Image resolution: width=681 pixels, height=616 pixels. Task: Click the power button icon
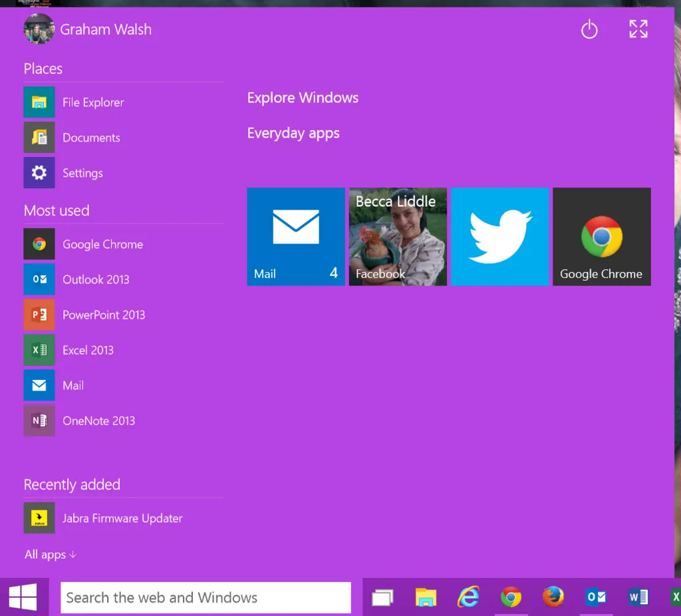(589, 29)
